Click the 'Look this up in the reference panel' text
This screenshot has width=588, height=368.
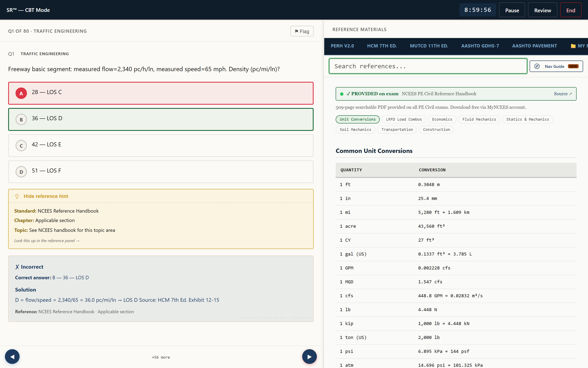coord(47,241)
